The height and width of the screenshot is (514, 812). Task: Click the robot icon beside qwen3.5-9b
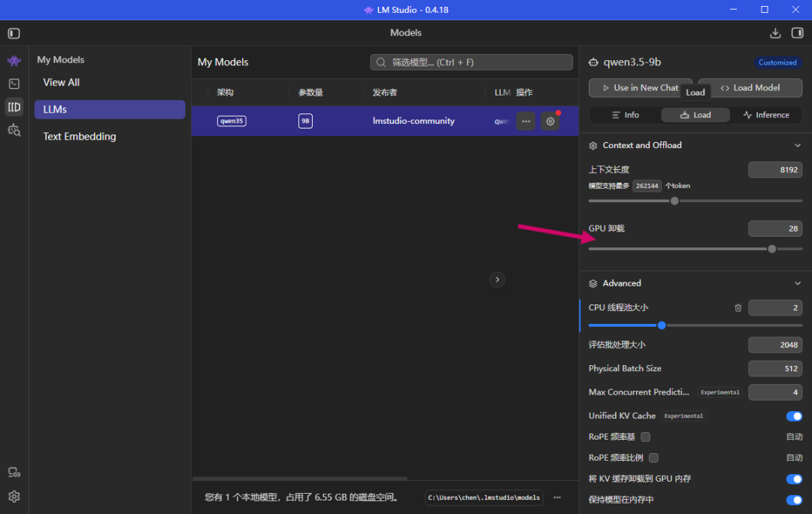593,62
